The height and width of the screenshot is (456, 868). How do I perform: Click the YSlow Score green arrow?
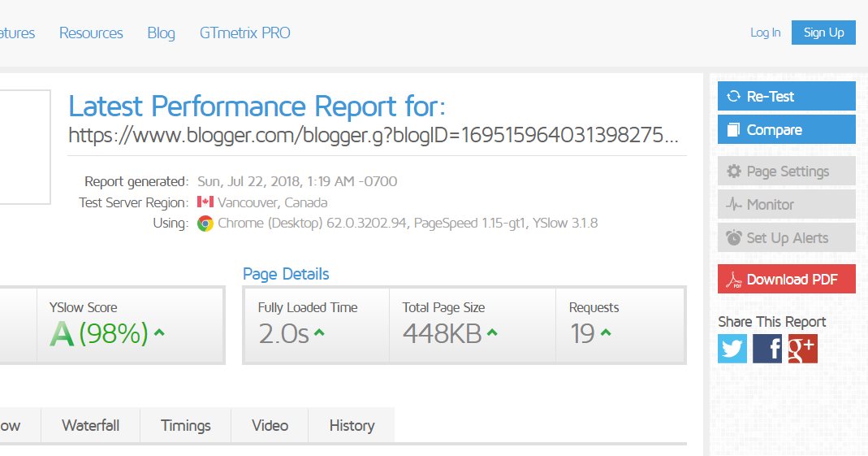(x=160, y=332)
